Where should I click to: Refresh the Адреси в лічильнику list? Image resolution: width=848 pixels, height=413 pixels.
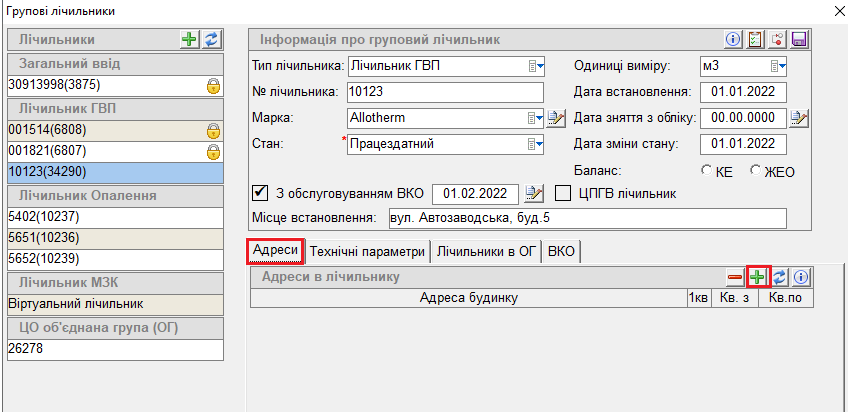[x=781, y=276]
